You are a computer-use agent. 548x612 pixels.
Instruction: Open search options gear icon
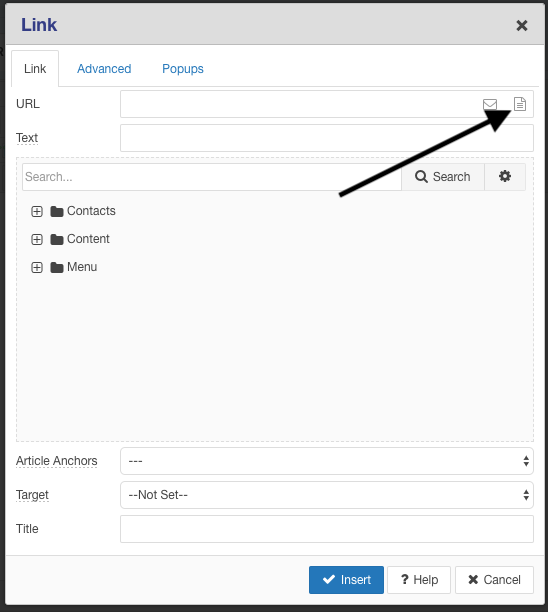click(x=505, y=176)
